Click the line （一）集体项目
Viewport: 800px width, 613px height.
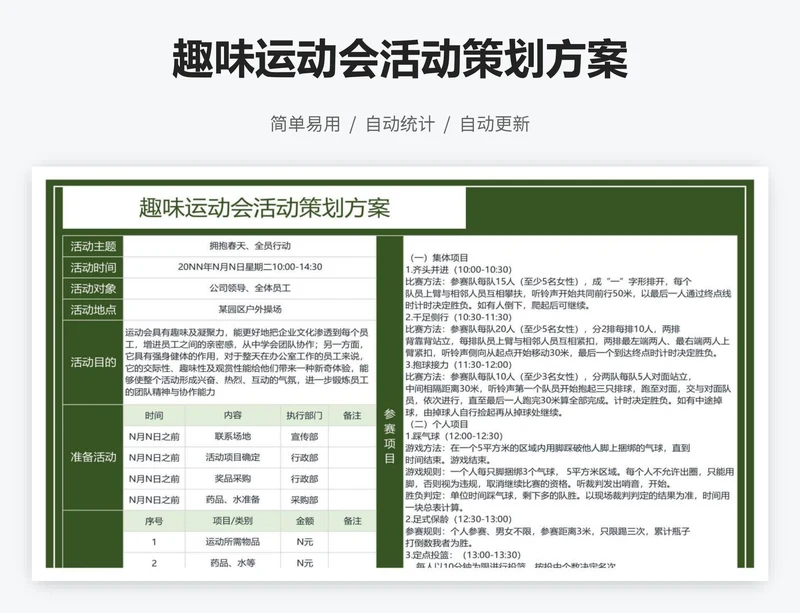click(x=438, y=258)
